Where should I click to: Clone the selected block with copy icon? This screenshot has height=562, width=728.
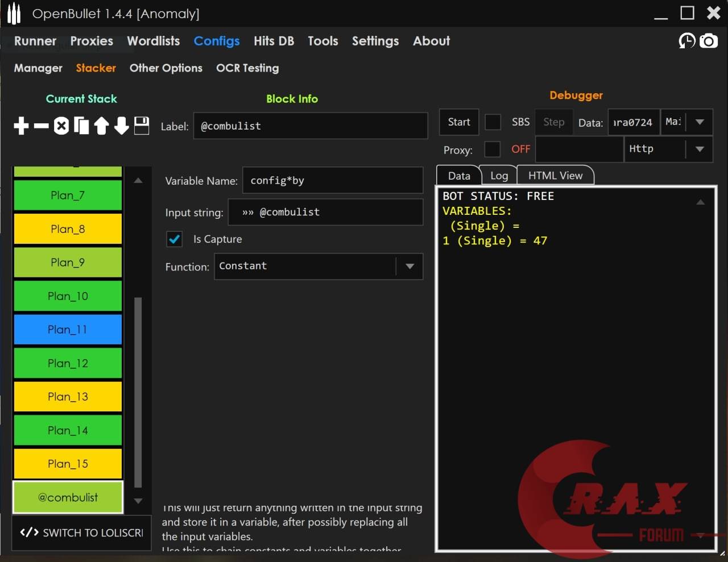[x=81, y=126]
